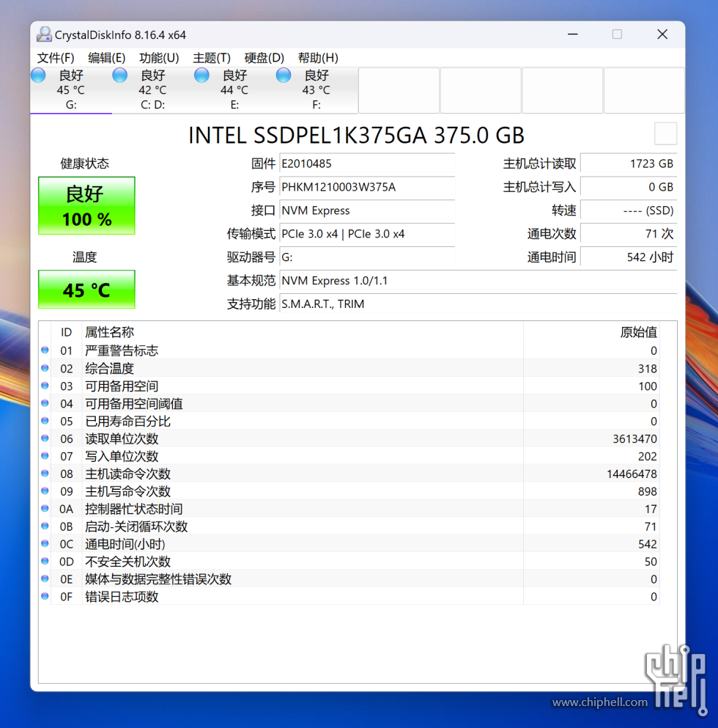Click the features field S.M.A.R.T., TRIM
The width and height of the screenshot is (718, 728).
tap(478, 304)
